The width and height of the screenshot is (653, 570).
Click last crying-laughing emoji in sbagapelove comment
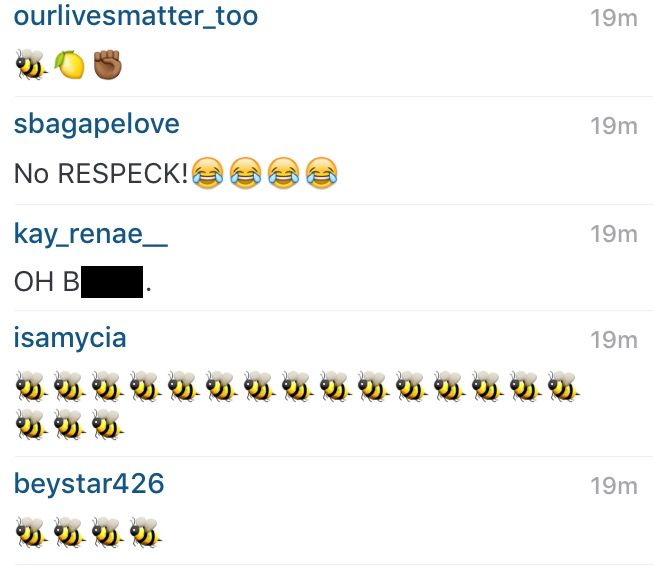pyautogui.click(x=322, y=173)
